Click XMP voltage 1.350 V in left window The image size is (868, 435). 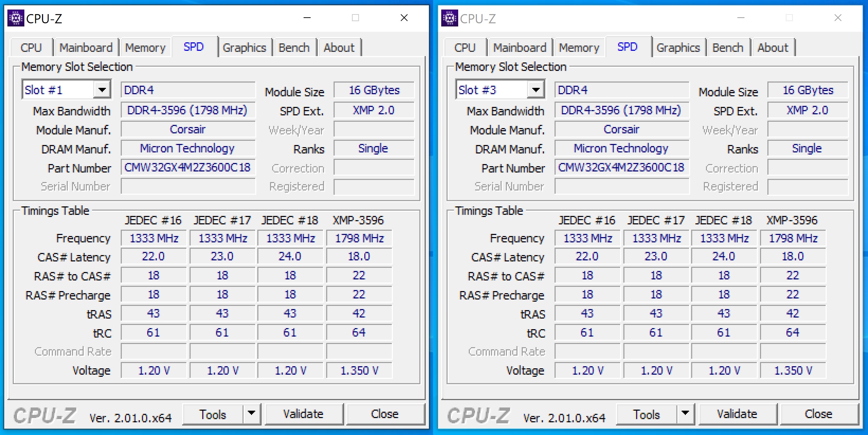(x=359, y=370)
